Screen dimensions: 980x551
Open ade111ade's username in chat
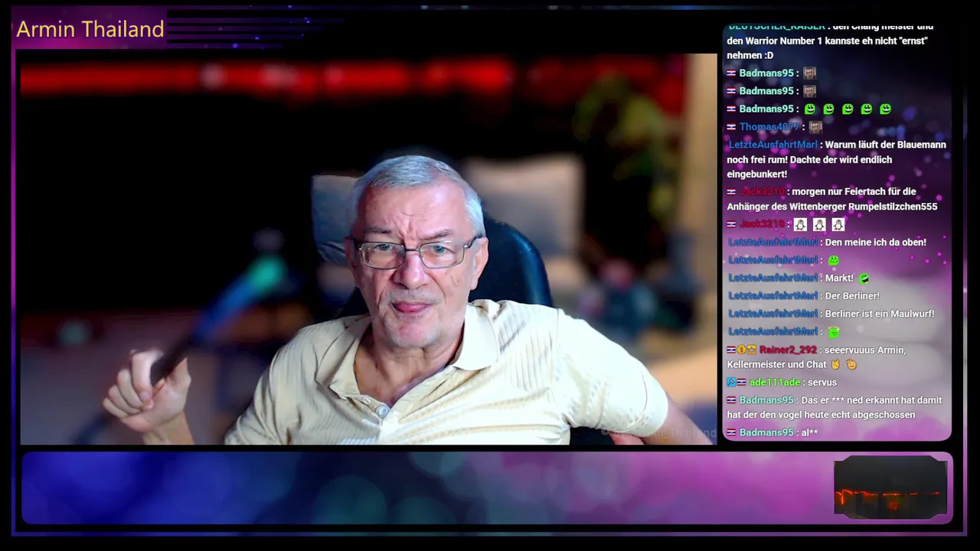click(x=774, y=382)
